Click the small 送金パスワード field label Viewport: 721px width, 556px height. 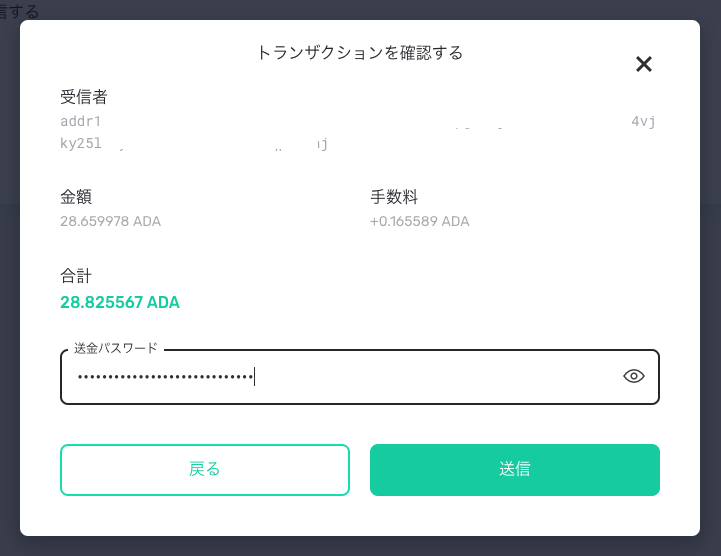coord(116,348)
